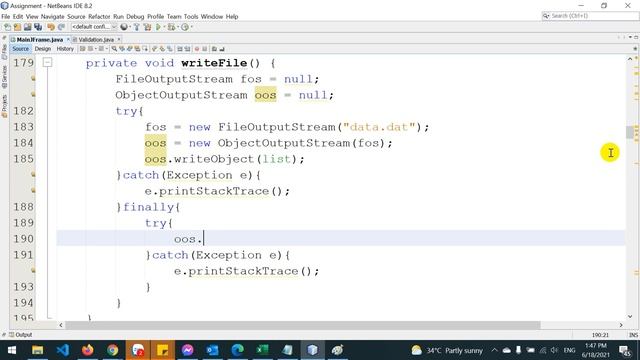640x360 pixels.
Task: Open the dropdown arrow next to globe icon
Action: point(130,27)
